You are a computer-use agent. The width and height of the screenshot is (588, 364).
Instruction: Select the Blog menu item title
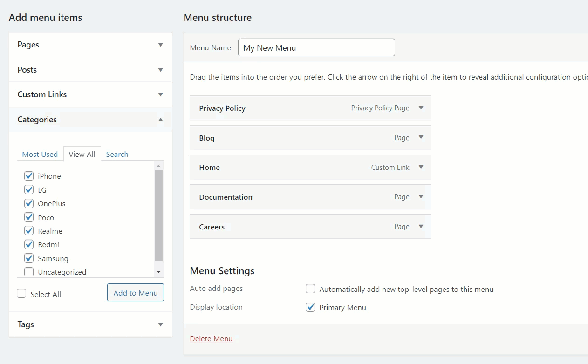pyautogui.click(x=207, y=138)
